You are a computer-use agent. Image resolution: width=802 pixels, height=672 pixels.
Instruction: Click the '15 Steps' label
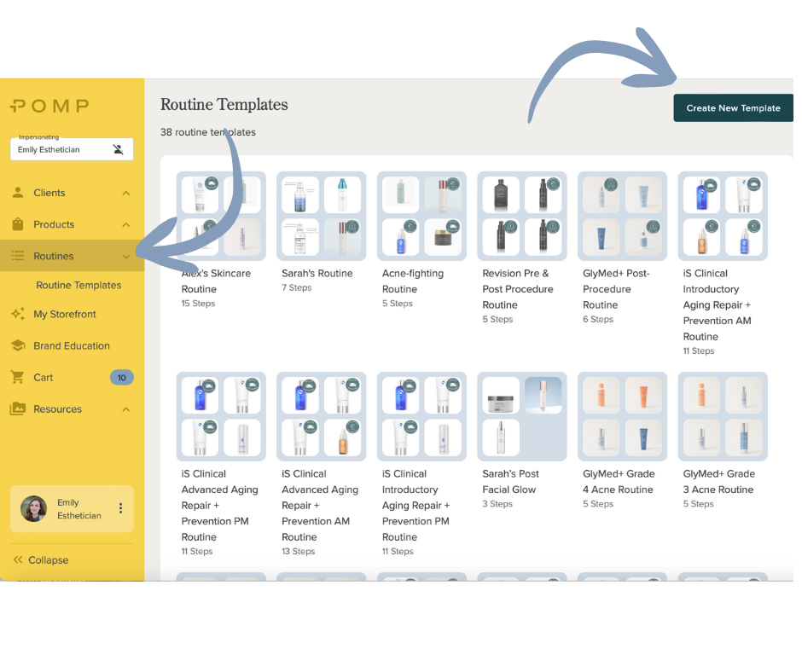198,304
